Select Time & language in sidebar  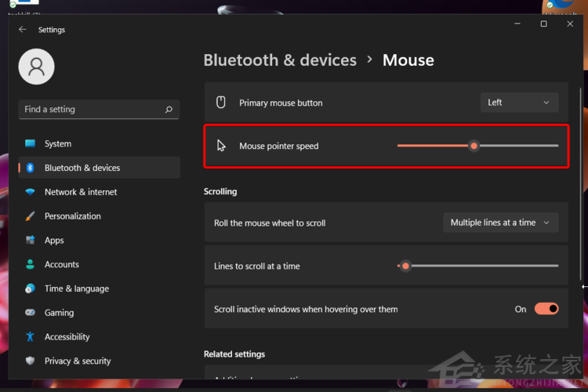tap(76, 289)
